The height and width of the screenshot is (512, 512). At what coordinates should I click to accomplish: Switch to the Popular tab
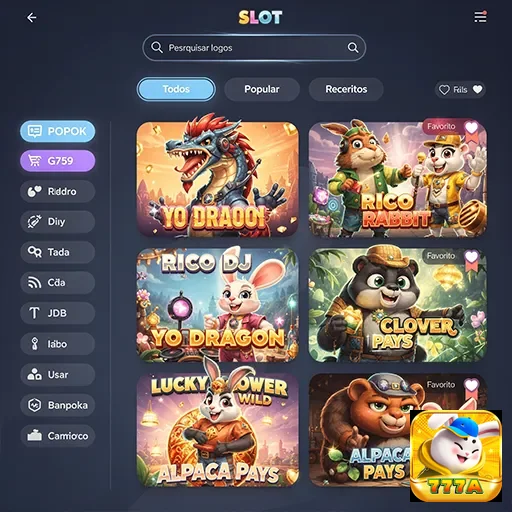[x=262, y=89]
